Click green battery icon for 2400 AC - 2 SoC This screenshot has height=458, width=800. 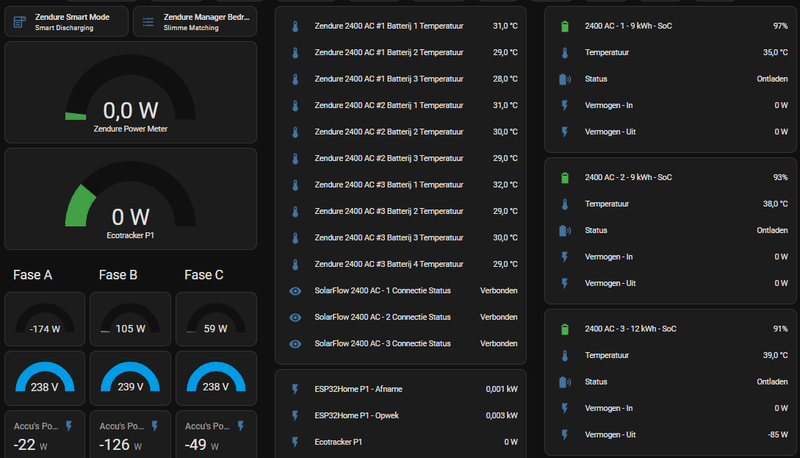[x=565, y=178]
